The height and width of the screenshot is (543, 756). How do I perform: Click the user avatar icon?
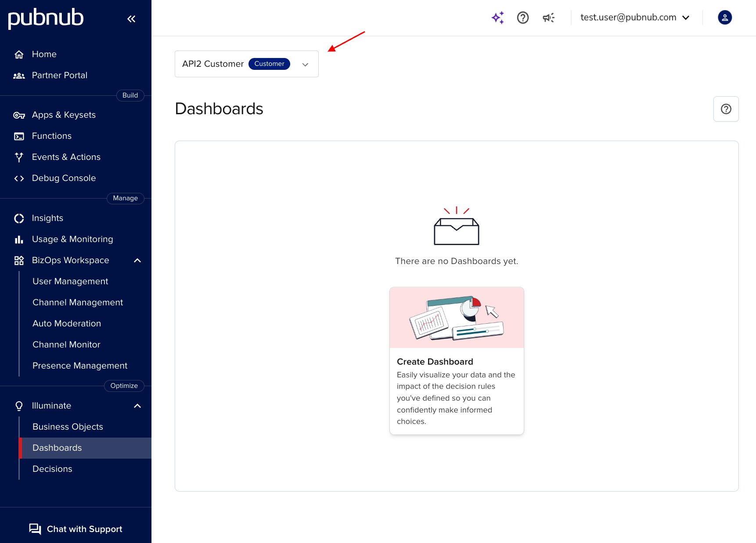click(x=724, y=18)
